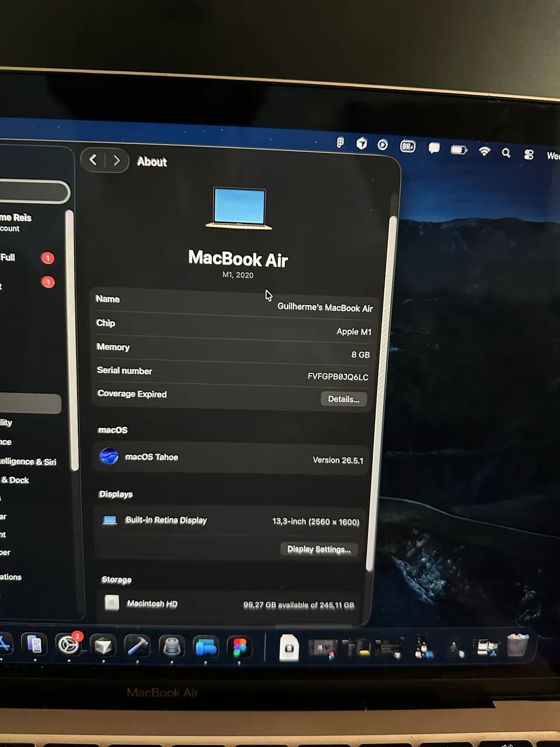Go back with the left chevron

(93, 159)
